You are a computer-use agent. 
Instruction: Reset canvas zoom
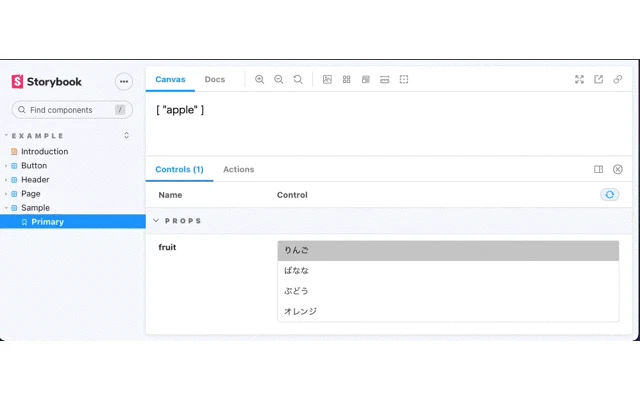298,80
